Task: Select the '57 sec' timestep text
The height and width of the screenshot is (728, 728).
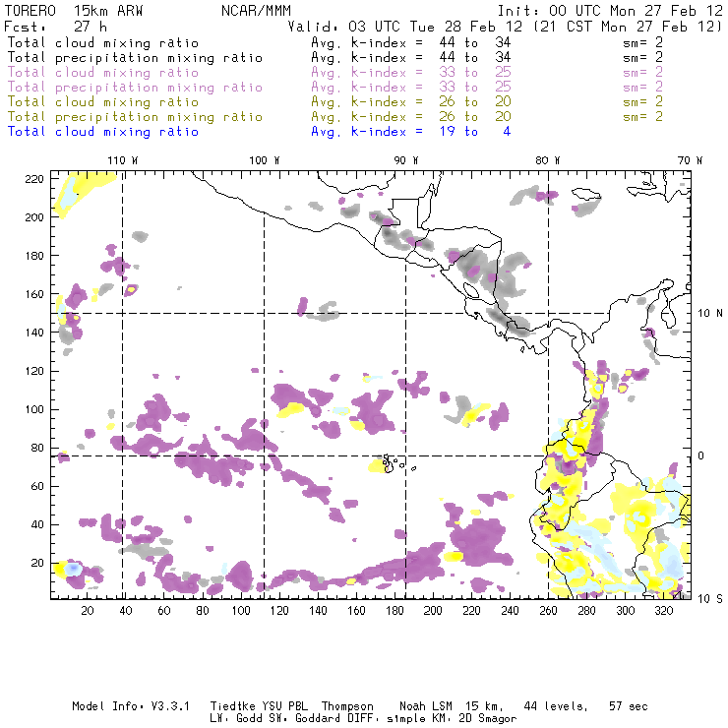Action: pos(629,706)
